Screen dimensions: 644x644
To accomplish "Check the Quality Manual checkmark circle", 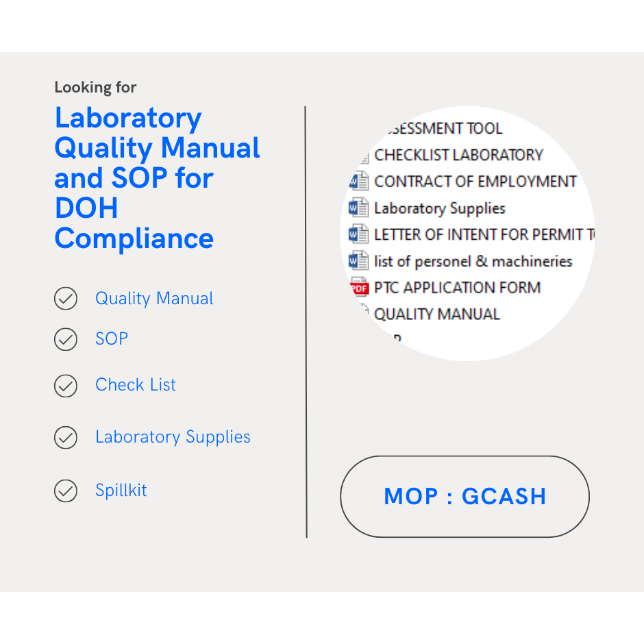I will 66,299.
